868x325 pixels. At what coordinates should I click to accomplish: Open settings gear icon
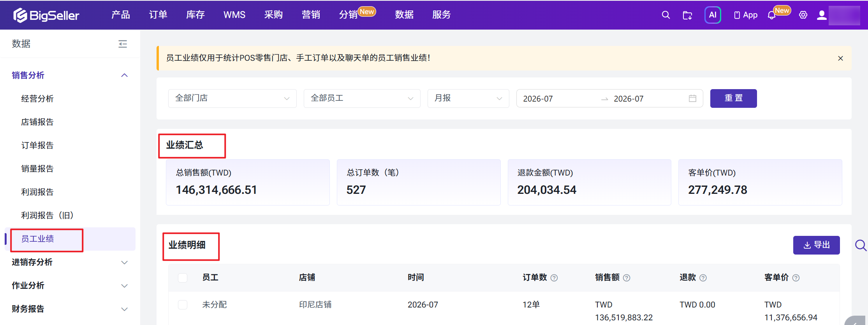[x=803, y=15]
